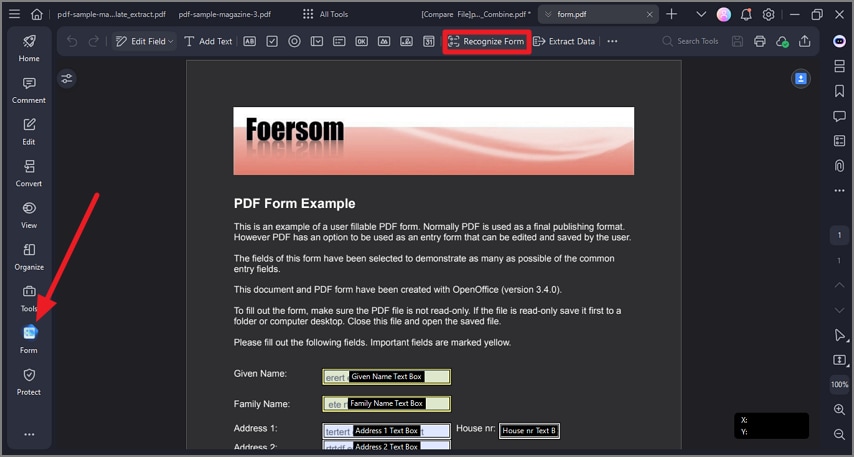Undo the last action
The height and width of the screenshot is (457, 854).
click(x=72, y=41)
